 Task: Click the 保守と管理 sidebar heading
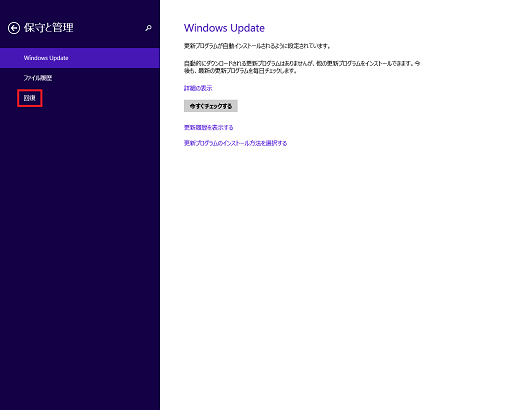tap(49, 28)
